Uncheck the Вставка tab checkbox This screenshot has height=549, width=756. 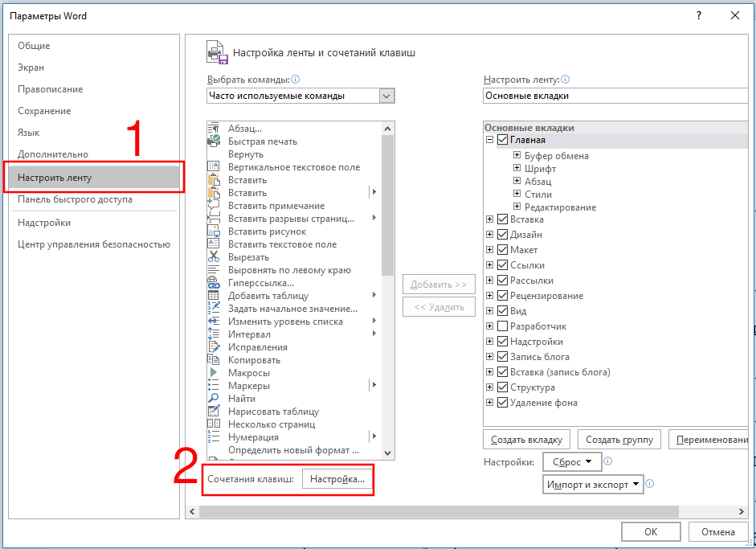pos(502,219)
